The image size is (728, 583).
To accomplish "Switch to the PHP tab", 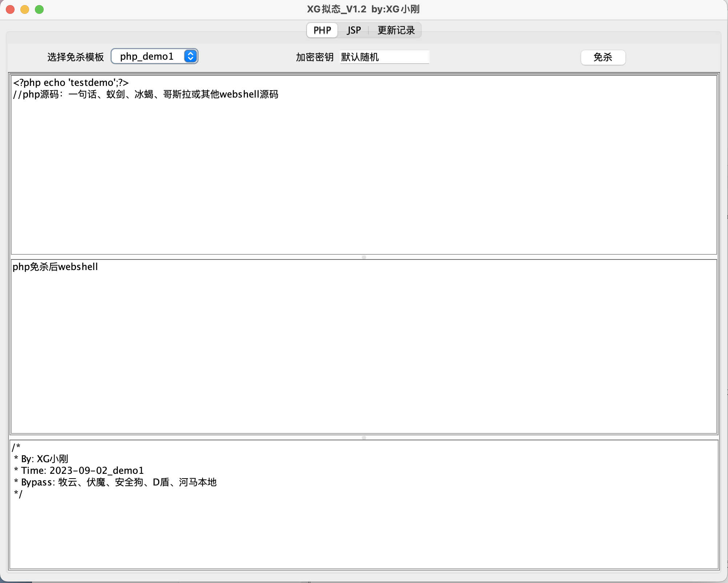I will (x=322, y=30).
